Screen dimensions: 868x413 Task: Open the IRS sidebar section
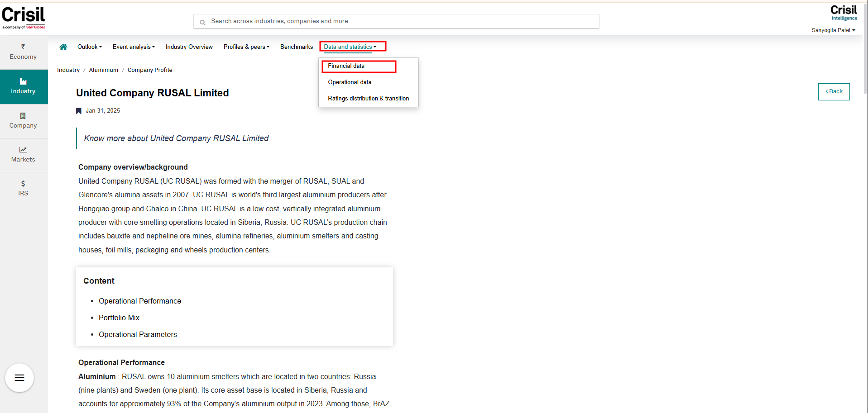(x=23, y=189)
